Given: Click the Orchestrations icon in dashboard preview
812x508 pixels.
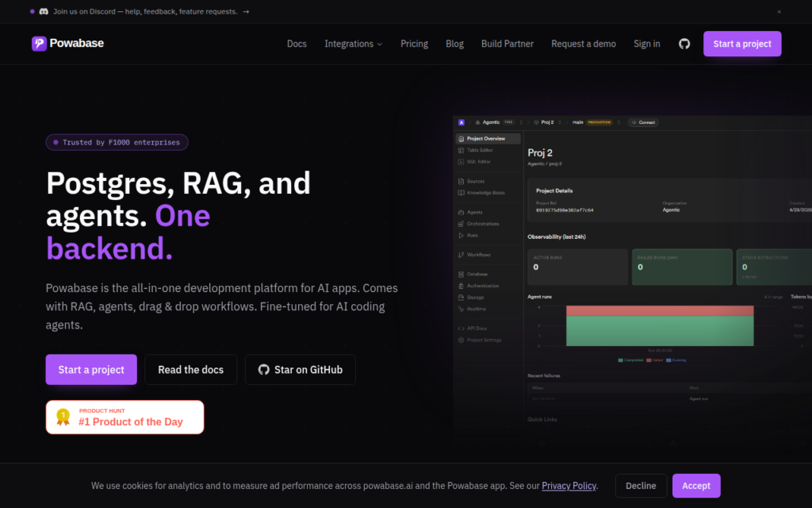Looking at the screenshot, I should (461, 224).
